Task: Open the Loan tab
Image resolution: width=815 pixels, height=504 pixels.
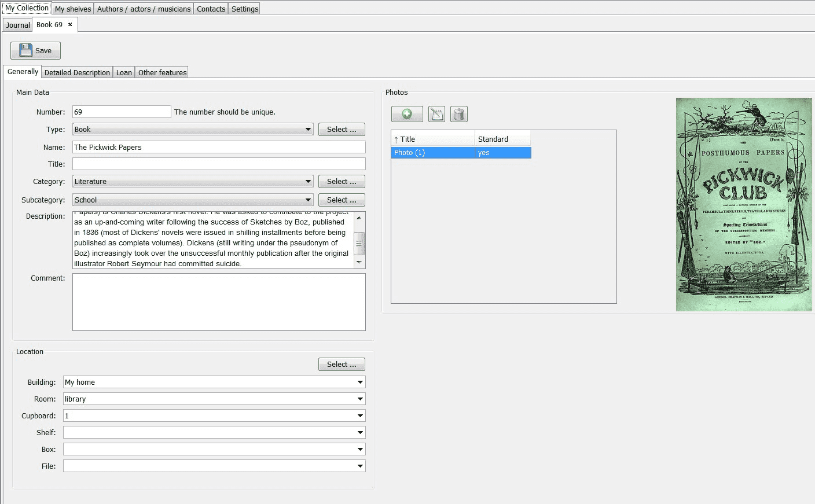Action: [x=124, y=72]
